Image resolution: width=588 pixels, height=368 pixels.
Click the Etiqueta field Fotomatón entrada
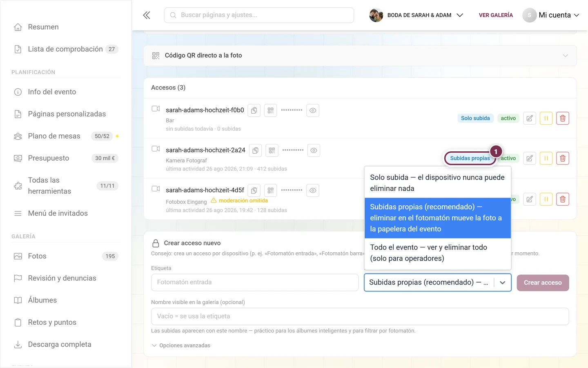pyautogui.click(x=255, y=283)
